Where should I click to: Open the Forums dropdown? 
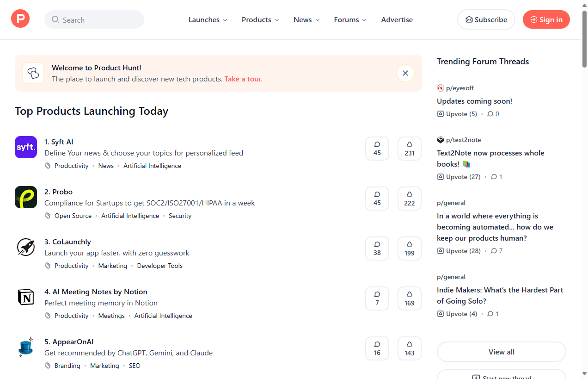pyautogui.click(x=350, y=19)
